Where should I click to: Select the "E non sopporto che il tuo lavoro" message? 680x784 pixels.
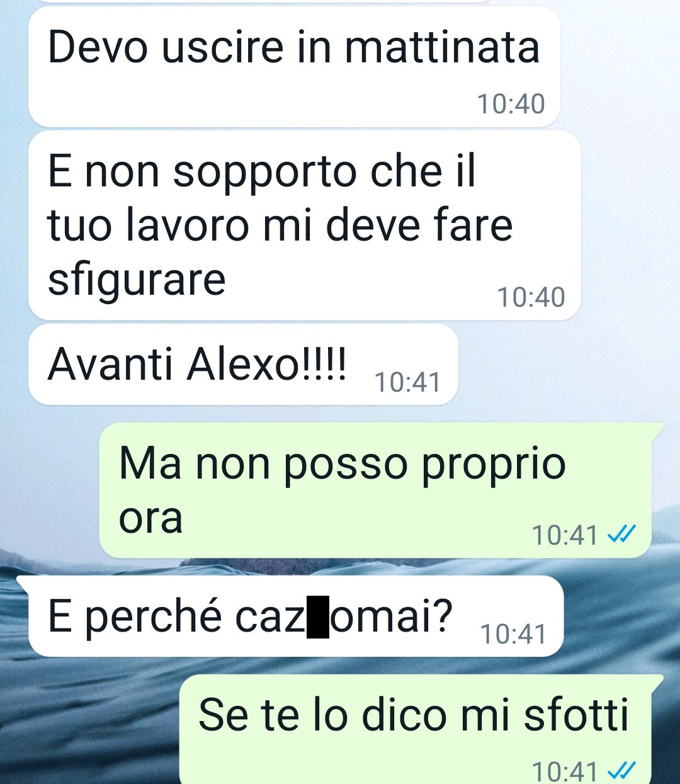coord(304,225)
